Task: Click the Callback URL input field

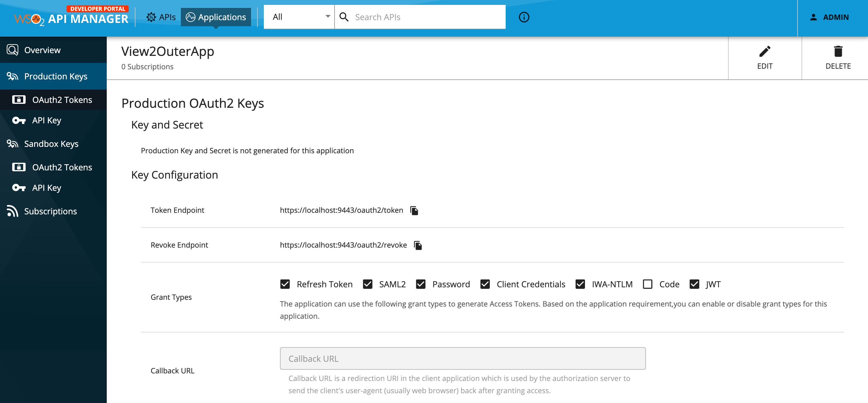Action: point(463,358)
